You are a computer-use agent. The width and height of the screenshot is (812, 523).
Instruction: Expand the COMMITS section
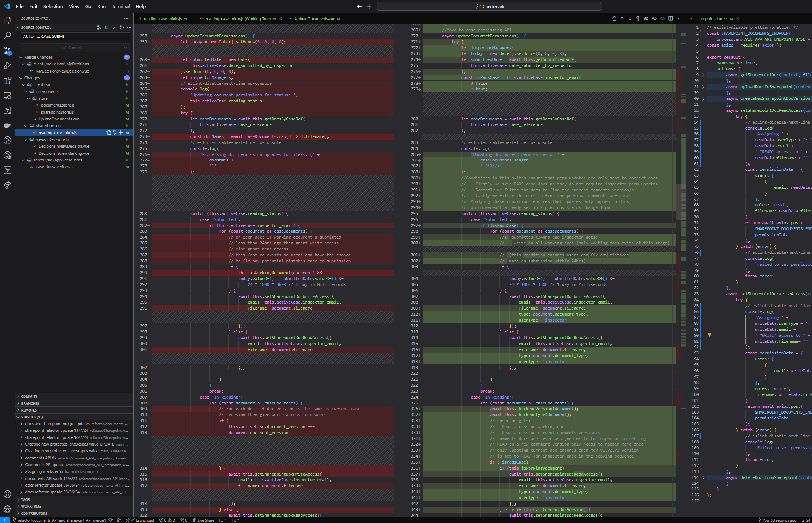click(x=29, y=396)
